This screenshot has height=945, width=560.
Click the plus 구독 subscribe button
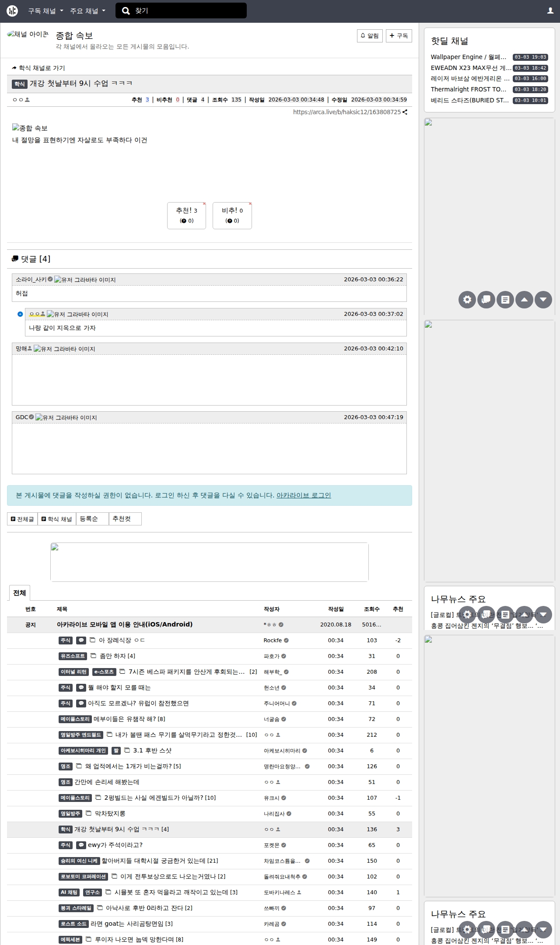(399, 36)
